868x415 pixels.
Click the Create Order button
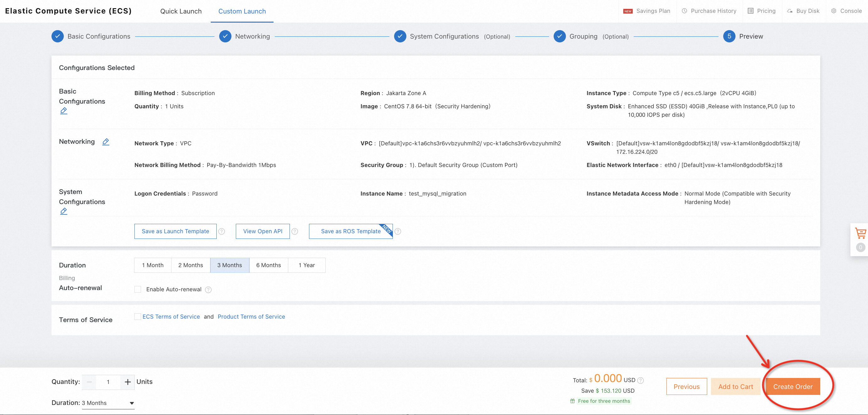click(793, 387)
